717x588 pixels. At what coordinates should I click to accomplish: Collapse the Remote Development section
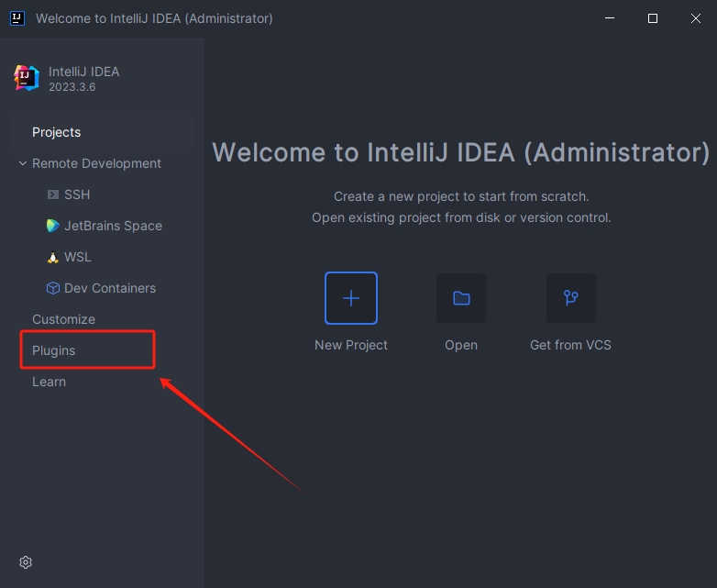[22, 163]
